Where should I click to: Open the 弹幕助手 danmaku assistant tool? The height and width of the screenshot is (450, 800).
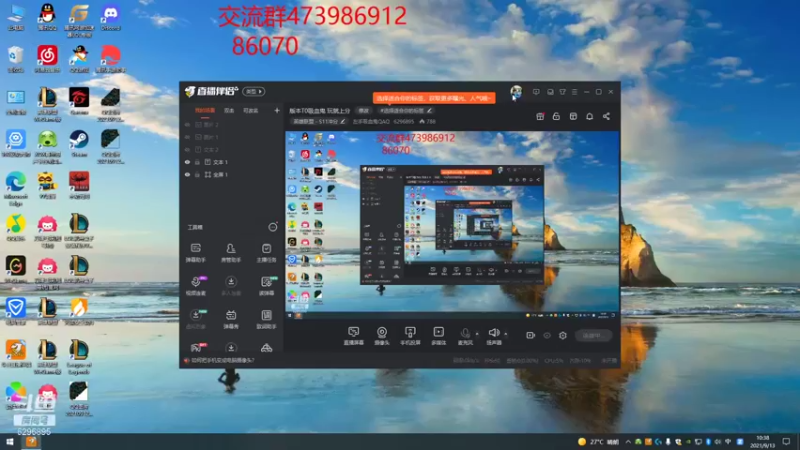coord(195,253)
